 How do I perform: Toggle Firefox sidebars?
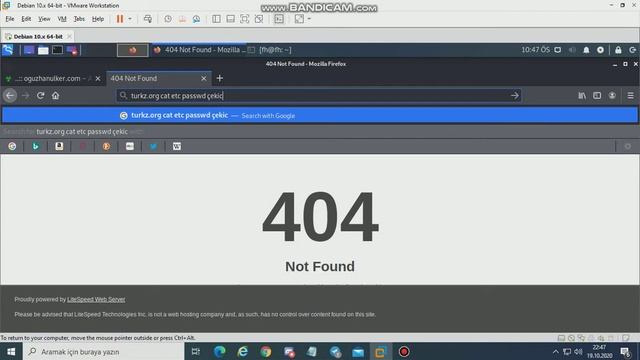coord(597,96)
